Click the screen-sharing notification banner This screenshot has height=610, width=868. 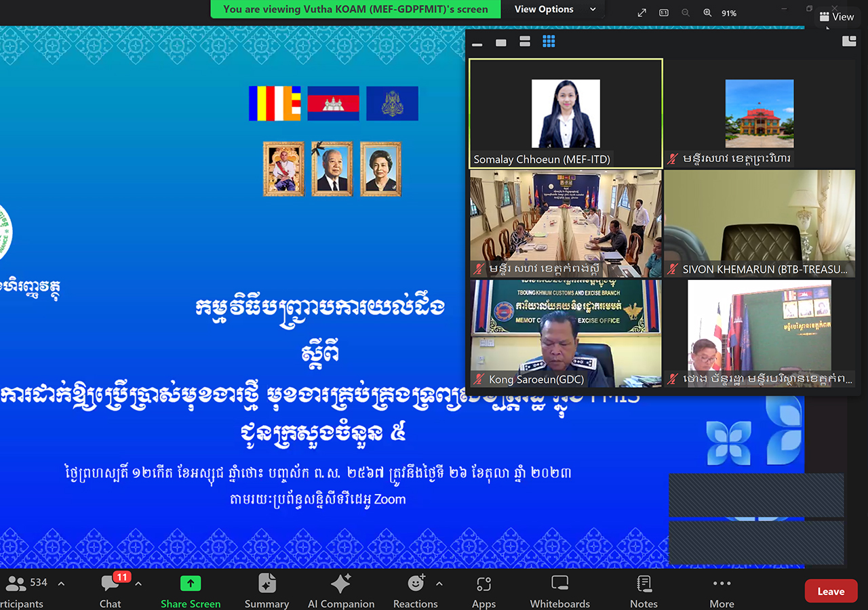coord(355,9)
